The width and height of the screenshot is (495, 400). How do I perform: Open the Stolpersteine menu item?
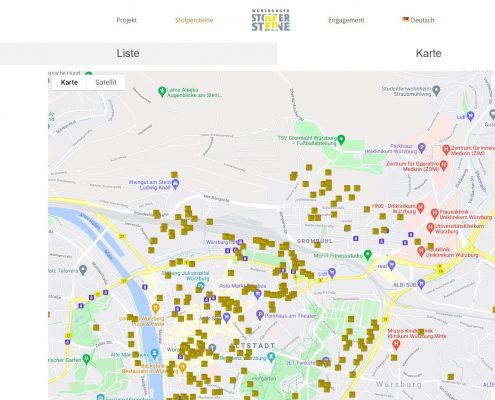click(194, 20)
